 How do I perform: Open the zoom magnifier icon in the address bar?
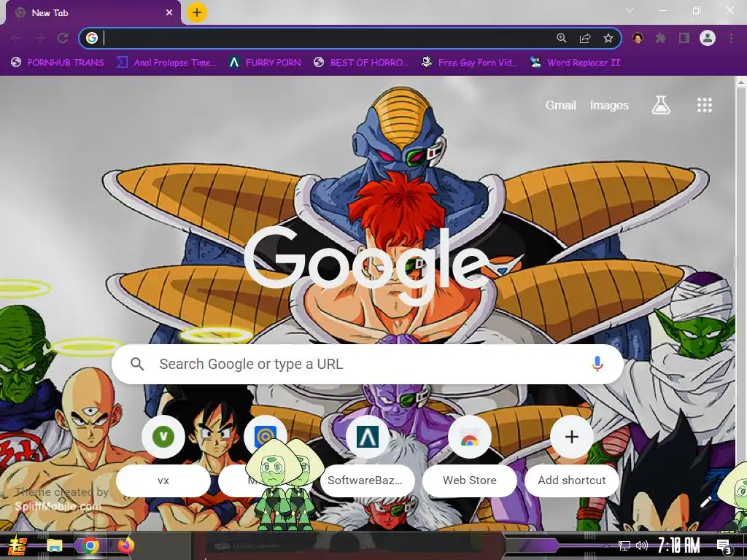coord(562,38)
